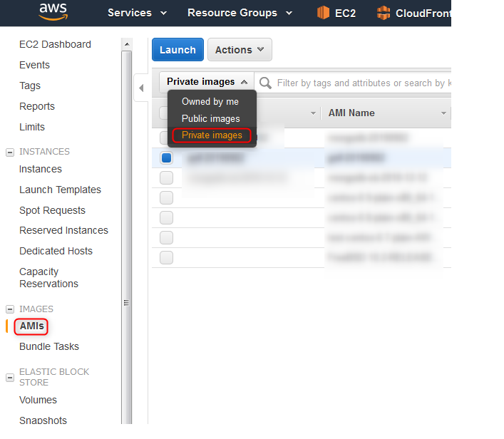Check the last row checkbox
504x439 pixels.
(167, 257)
